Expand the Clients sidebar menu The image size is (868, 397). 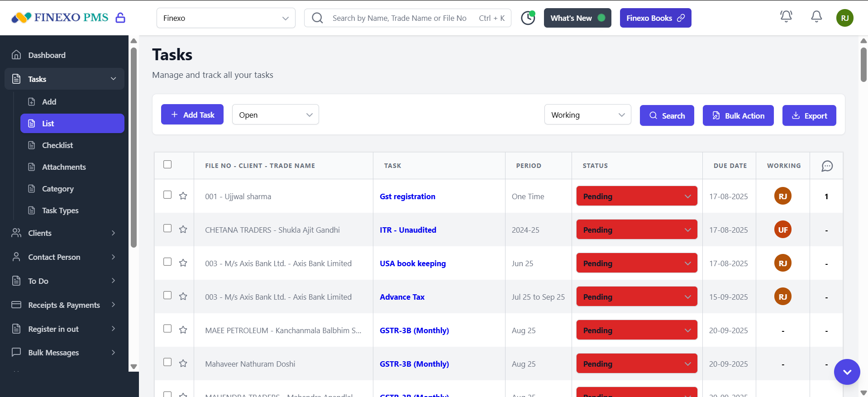point(63,233)
